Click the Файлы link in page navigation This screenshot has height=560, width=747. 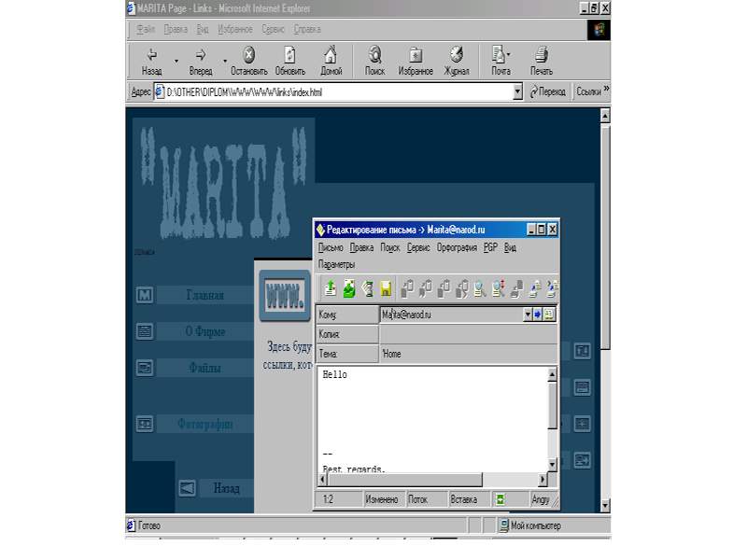pos(205,368)
